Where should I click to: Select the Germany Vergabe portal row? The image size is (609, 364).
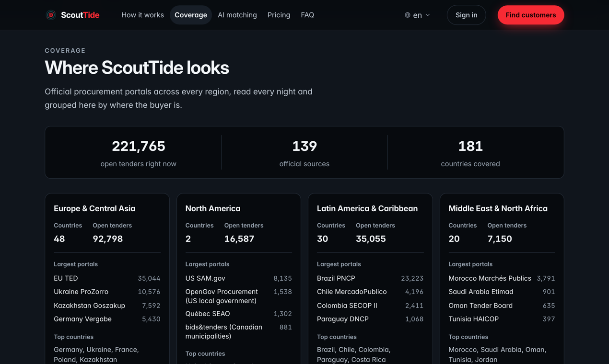(x=107, y=319)
